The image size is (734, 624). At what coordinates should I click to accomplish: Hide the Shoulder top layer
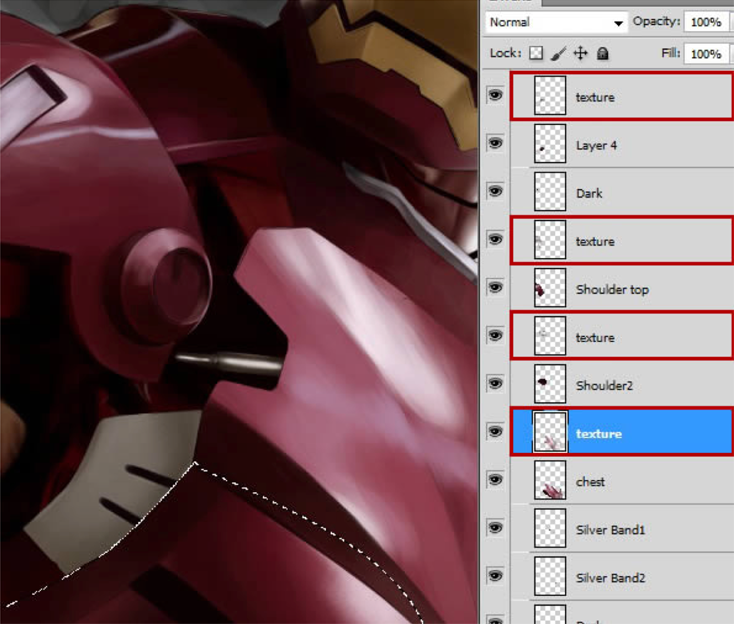point(495,287)
